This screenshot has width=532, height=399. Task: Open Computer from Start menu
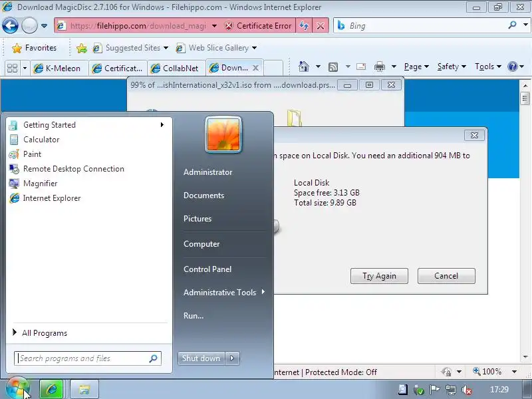point(201,244)
